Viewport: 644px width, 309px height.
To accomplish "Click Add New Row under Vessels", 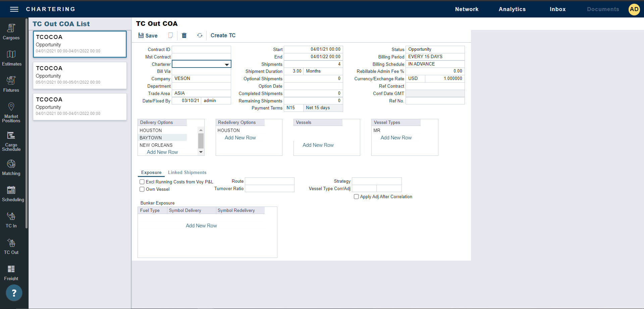I will (x=318, y=145).
